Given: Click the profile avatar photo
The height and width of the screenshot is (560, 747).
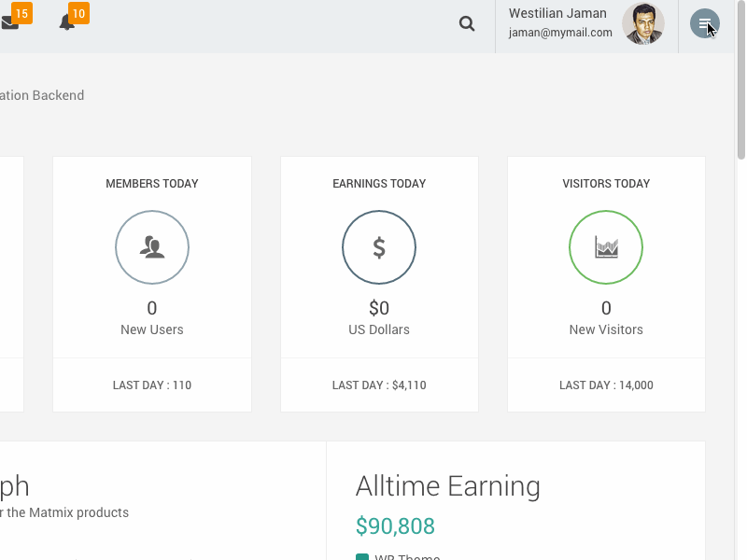Looking at the screenshot, I should coord(643,23).
